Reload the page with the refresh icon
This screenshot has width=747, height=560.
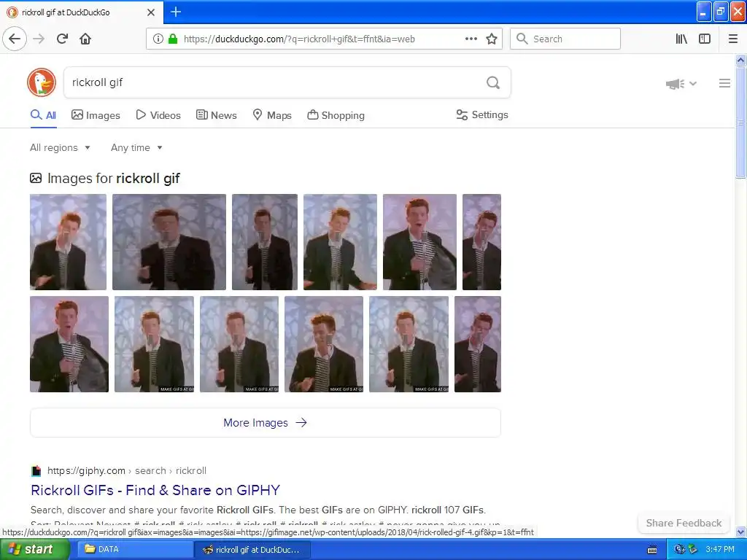[63, 39]
